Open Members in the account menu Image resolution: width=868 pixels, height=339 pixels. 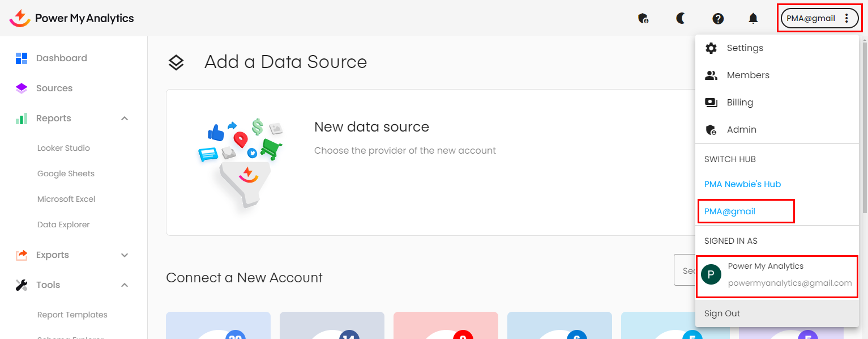click(x=747, y=75)
